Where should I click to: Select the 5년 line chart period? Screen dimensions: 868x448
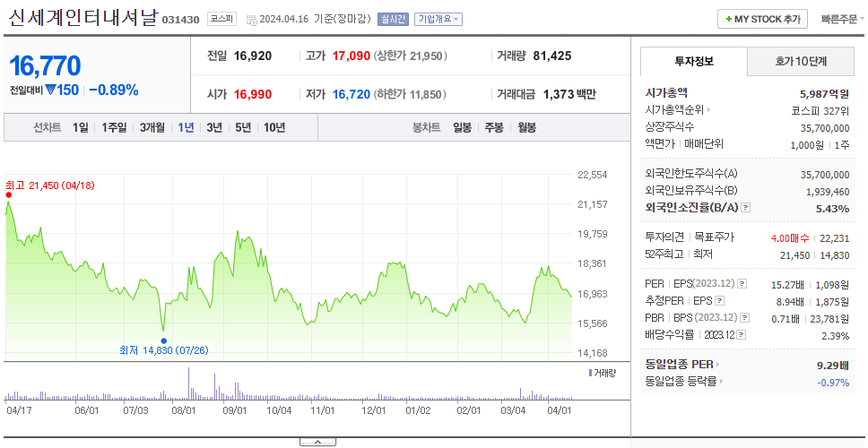click(243, 128)
